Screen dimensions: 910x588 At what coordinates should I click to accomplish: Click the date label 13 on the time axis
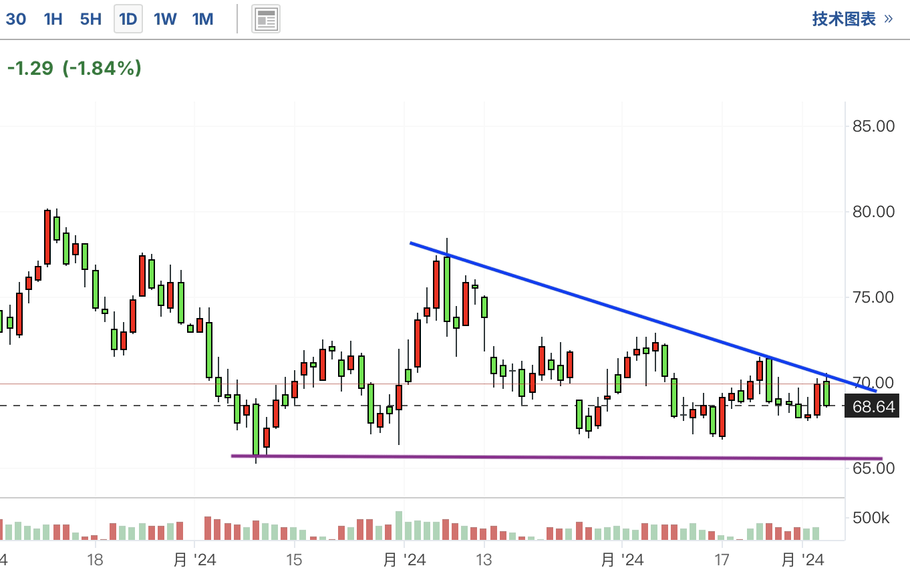point(484,559)
